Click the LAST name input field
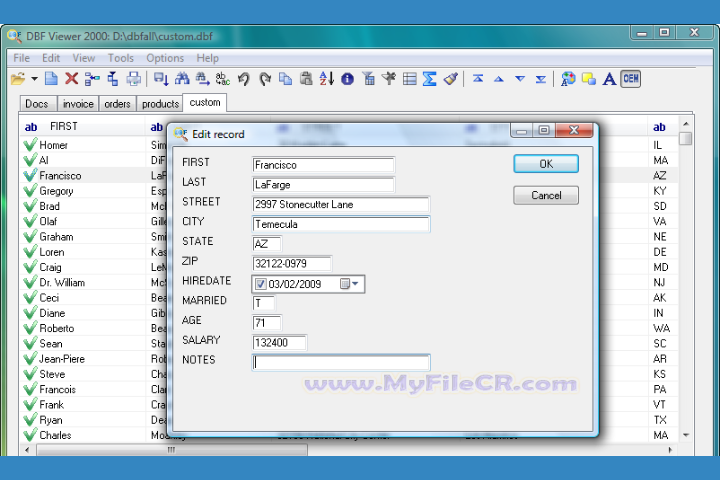The height and width of the screenshot is (480, 720). 323,185
